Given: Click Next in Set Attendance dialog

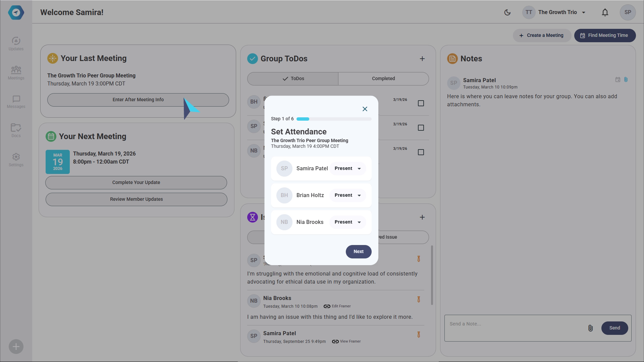Looking at the screenshot, I should [358, 251].
